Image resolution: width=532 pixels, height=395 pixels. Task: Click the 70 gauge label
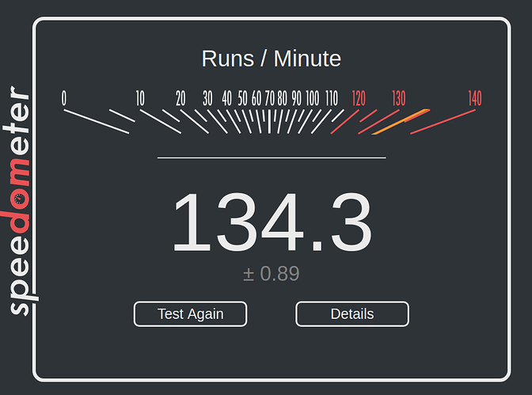coord(270,98)
